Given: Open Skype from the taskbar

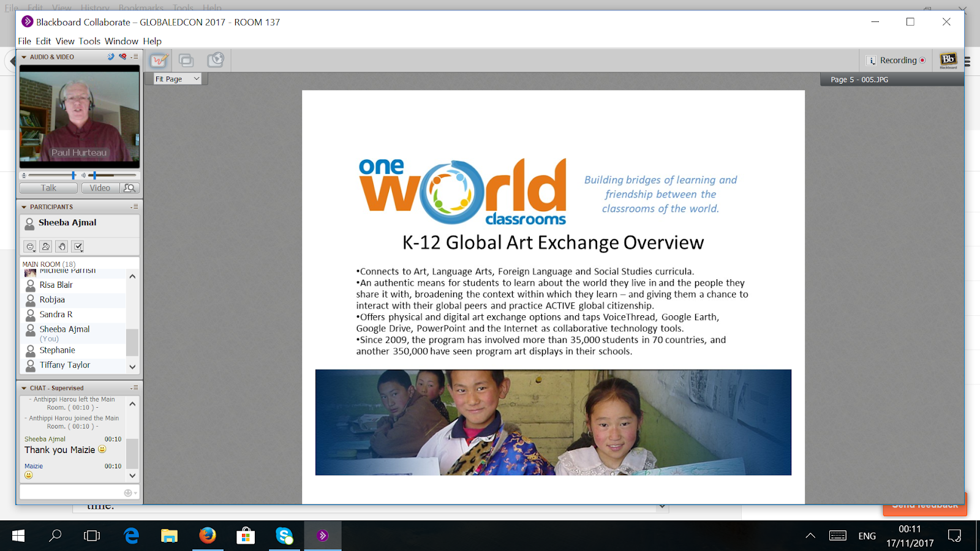Looking at the screenshot, I should [x=284, y=536].
